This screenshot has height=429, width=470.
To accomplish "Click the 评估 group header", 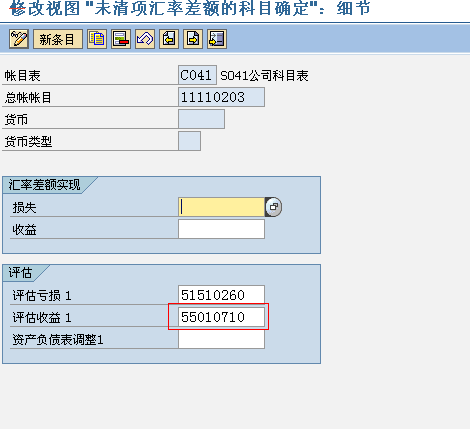I will click(x=20, y=273).
